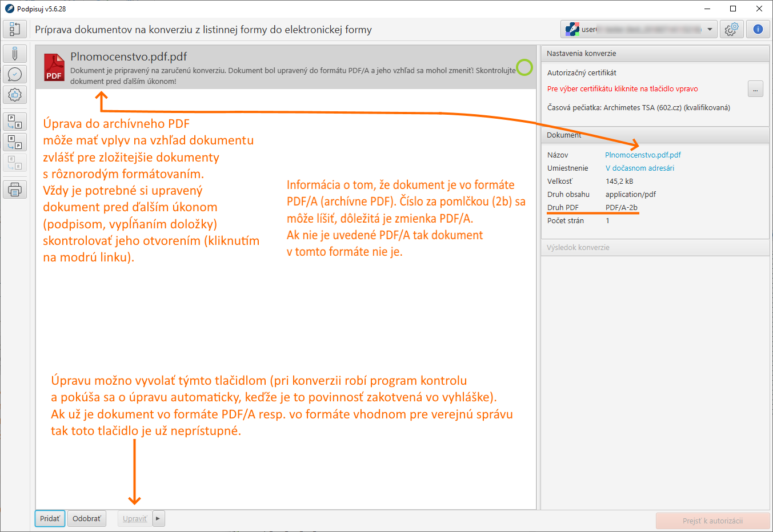Select electronic-to-paper conversion (E to P) icon
Screen dimensions: 773x532
click(x=15, y=142)
